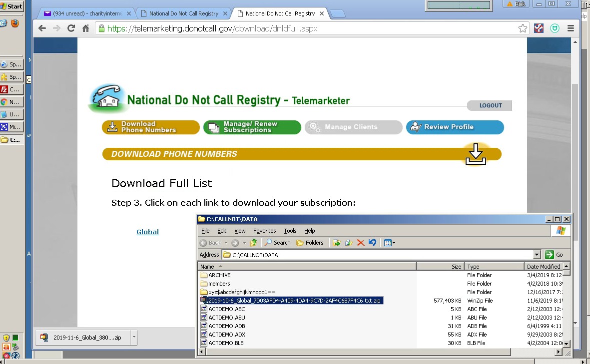590x364 pixels.
Task: Open the View menu in Explorer
Action: [x=240, y=231]
